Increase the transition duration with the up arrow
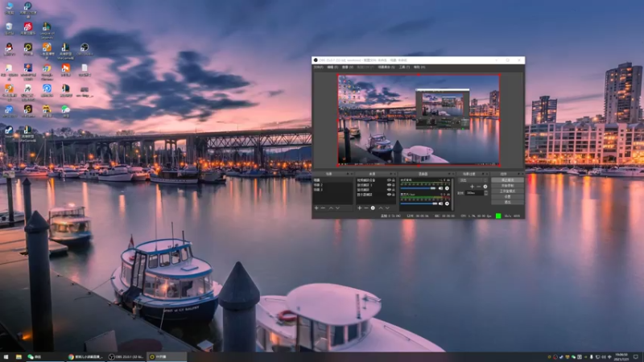The image size is (644, 362). coord(486,191)
